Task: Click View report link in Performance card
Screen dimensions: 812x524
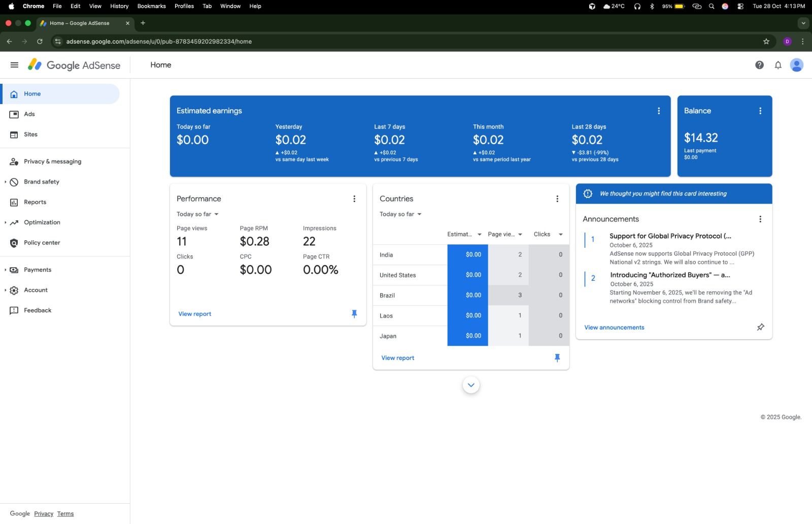Action: [194, 314]
